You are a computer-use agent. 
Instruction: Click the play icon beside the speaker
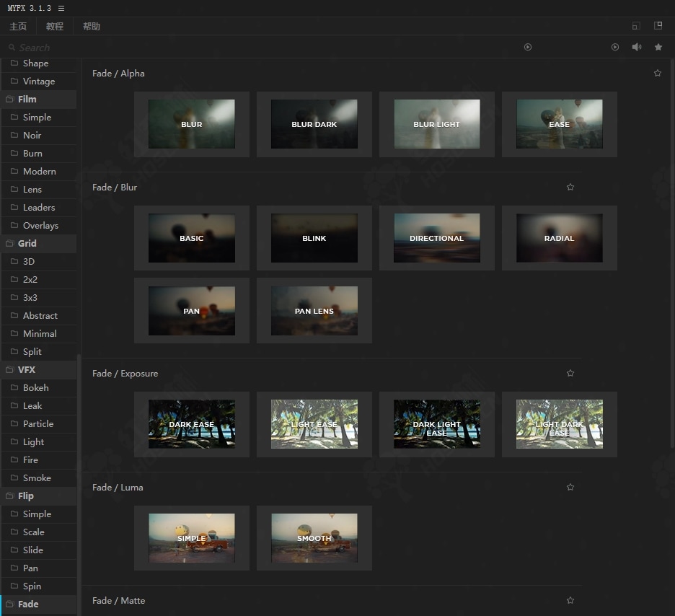coord(615,47)
